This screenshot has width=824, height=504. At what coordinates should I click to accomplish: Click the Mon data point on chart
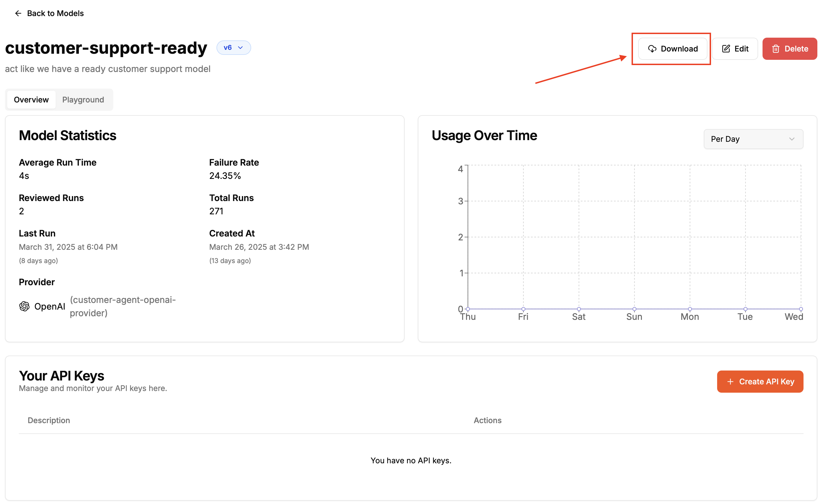pos(689,309)
